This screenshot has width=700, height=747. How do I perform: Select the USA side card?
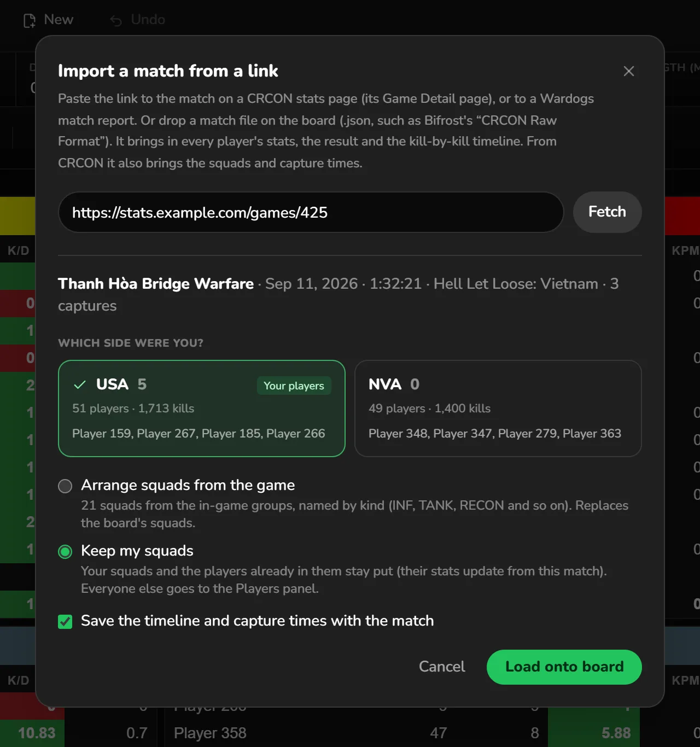[201, 408]
